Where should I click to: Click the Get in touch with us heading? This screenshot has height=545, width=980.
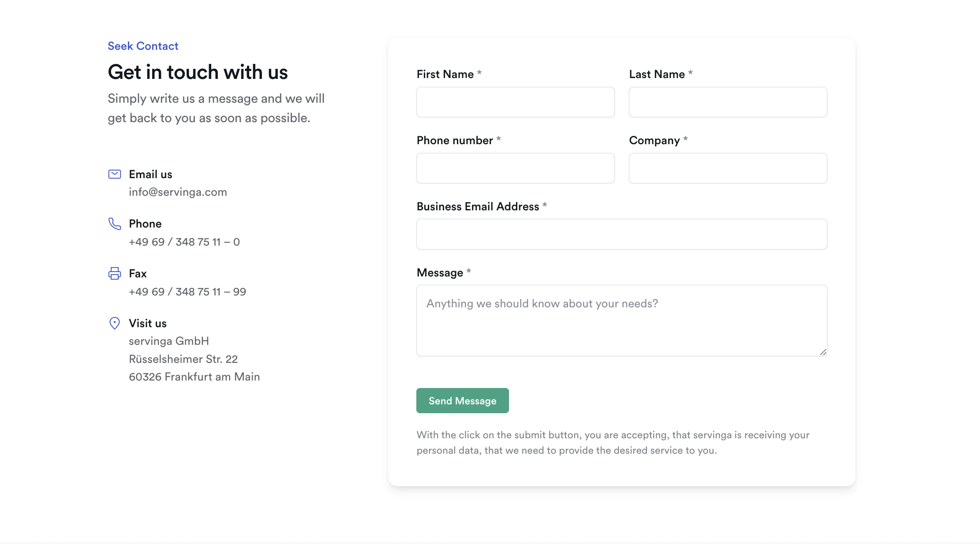(x=198, y=72)
